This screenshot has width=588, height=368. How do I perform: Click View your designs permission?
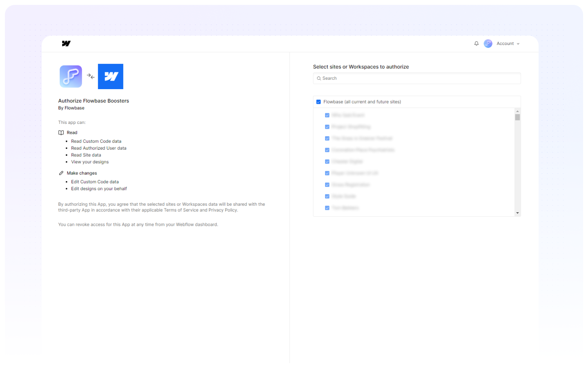(x=90, y=162)
